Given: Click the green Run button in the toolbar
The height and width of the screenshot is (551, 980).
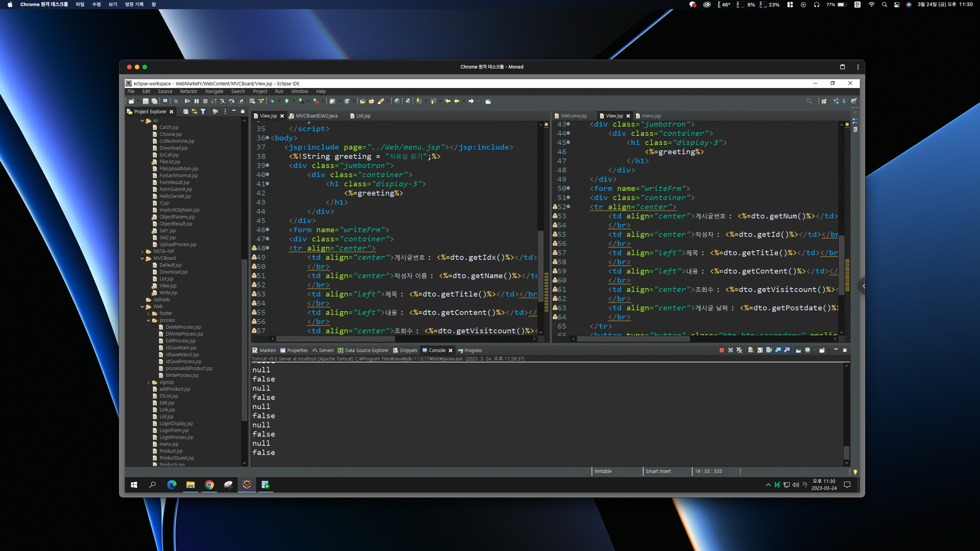Looking at the screenshot, I should click(x=286, y=101).
